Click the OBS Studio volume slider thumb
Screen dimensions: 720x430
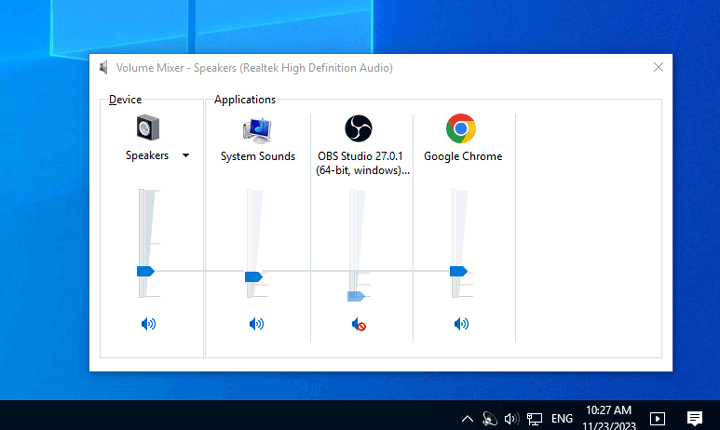(356, 296)
